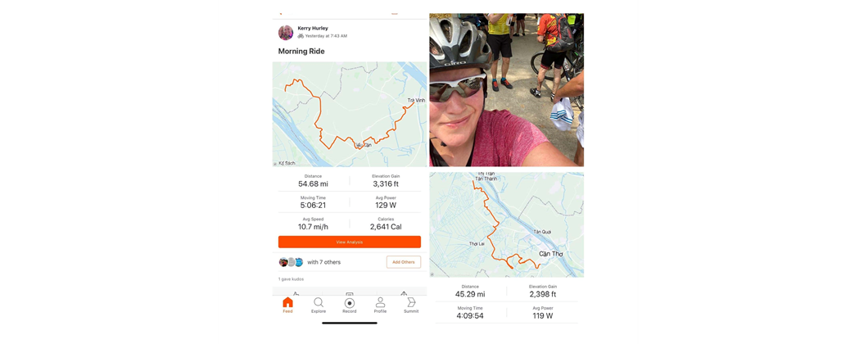Tap the Record circle icon

coord(350,302)
